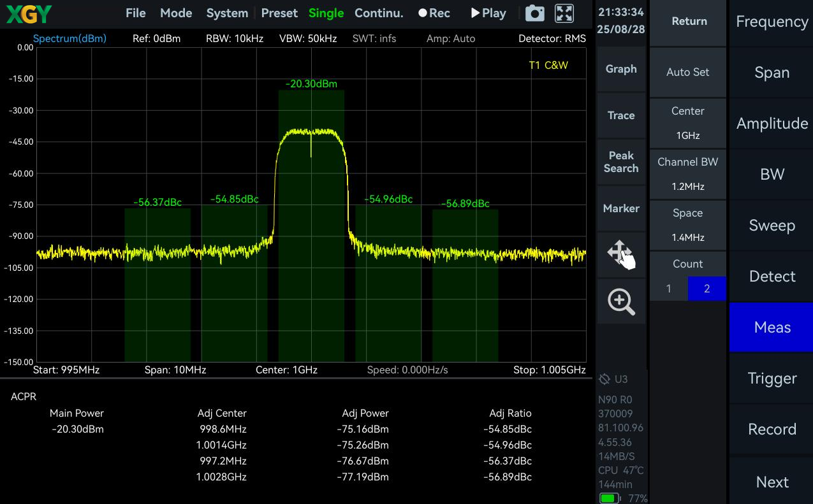
Task: Select the magnifier zoom-in tool
Action: pos(621,301)
